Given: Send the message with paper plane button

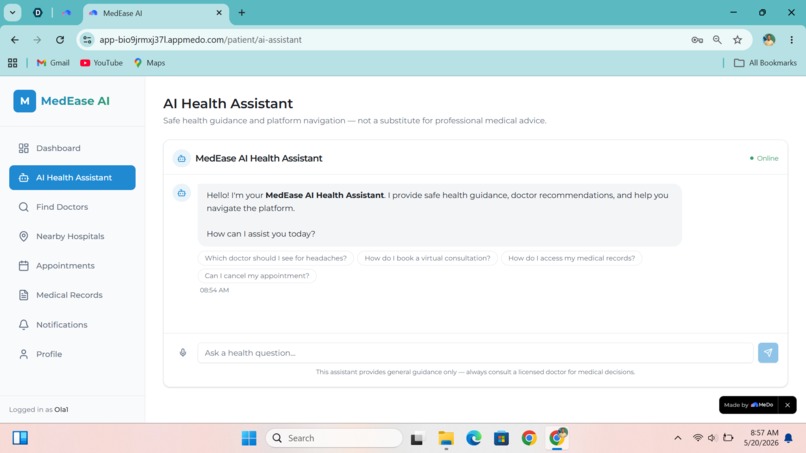Looking at the screenshot, I should pyautogui.click(x=768, y=353).
